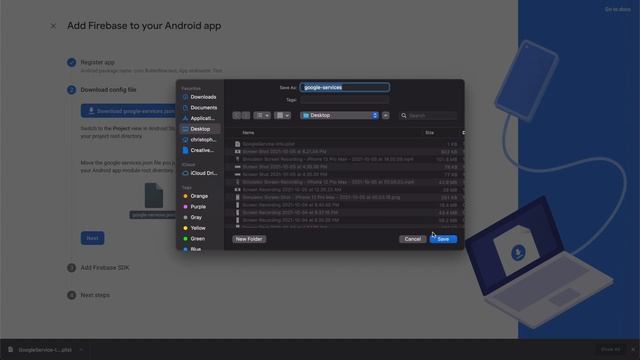Click the blue Save button
The height and width of the screenshot is (360, 640).
[443, 239]
